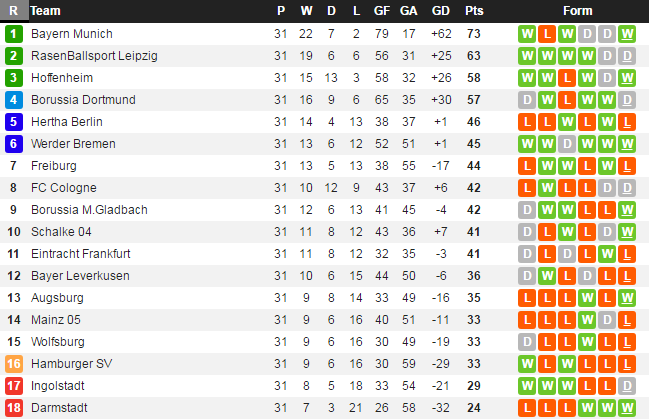
Task: Click Eintracht Frankfurt's only win form icon
Action: click(x=607, y=254)
